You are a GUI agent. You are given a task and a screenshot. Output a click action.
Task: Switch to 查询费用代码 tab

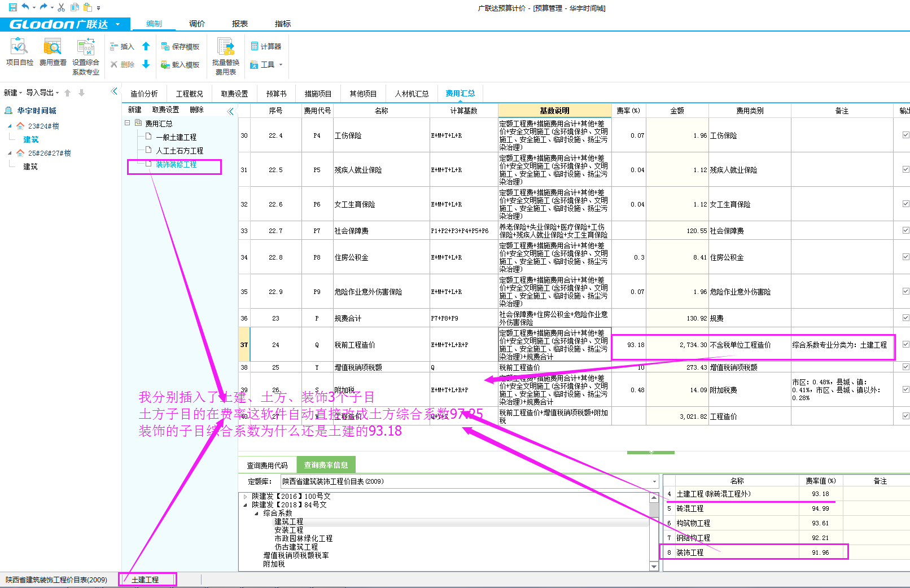pos(267,466)
